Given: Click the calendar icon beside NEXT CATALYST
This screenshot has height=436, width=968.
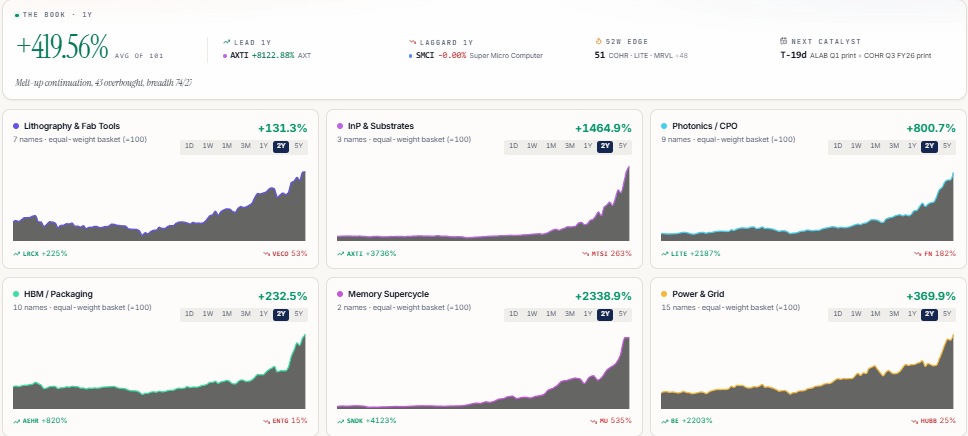Looking at the screenshot, I should click(783, 41).
